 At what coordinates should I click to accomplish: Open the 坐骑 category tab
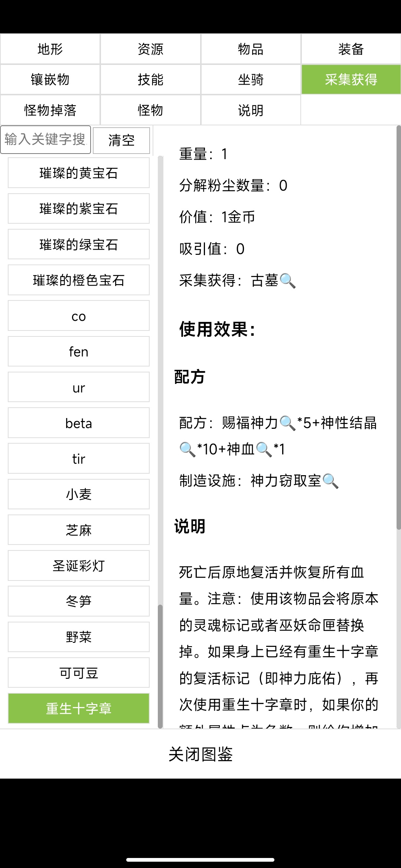click(x=251, y=79)
